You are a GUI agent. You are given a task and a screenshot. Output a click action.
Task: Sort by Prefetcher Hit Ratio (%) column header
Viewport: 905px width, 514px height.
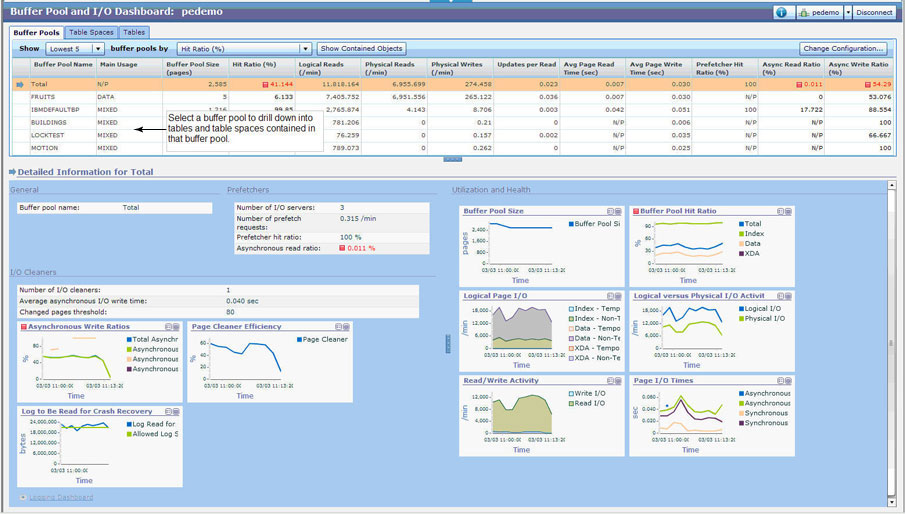coord(726,68)
